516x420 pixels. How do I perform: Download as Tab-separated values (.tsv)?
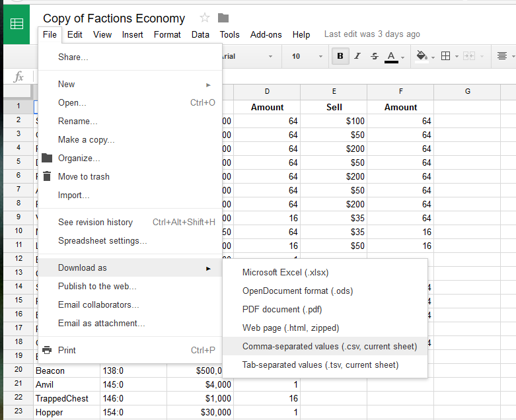(325, 365)
